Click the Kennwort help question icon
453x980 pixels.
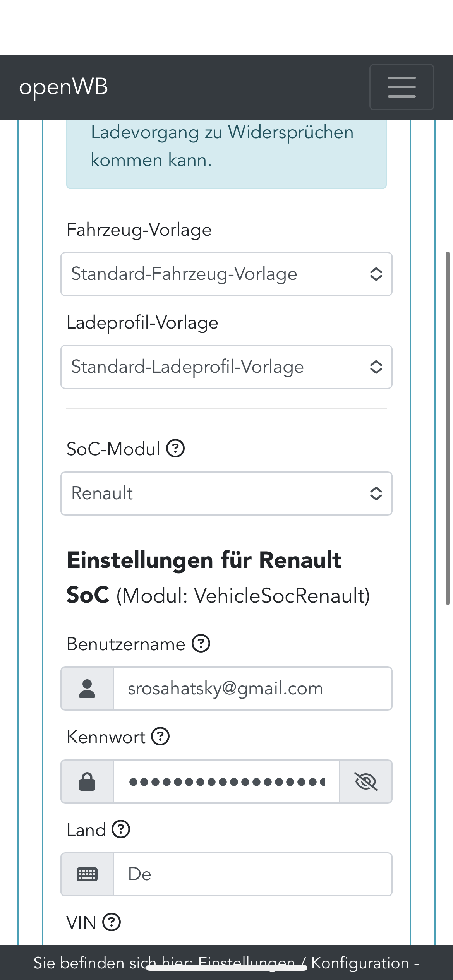pos(160,736)
